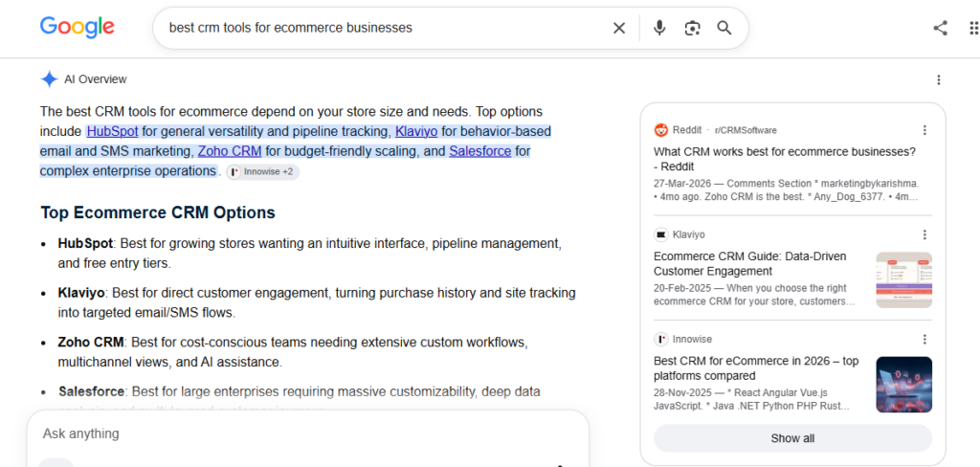Open 'Best CRM for eCommerce in 2026' result

point(756,368)
